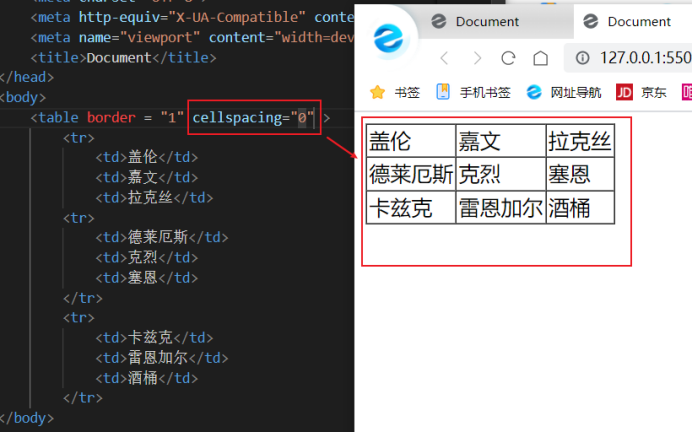Screen dimensions: 693x433
Task: Click the browser forward arrow
Action: [x=477, y=58]
